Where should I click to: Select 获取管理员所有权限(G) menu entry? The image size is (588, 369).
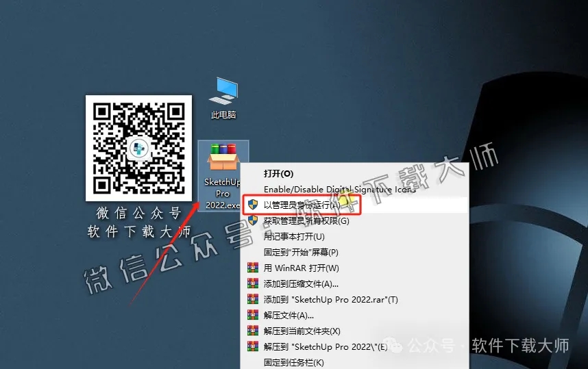click(306, 220)
